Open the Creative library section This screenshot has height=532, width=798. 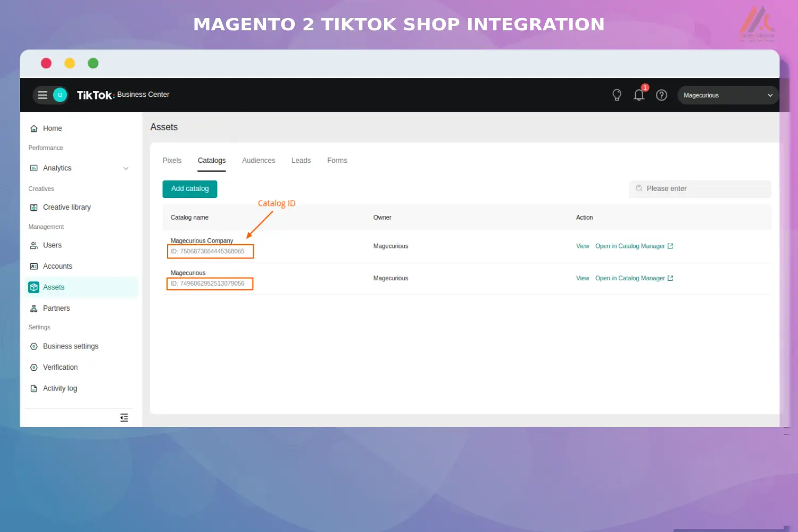pyautogui.click(x=66, y=207)
